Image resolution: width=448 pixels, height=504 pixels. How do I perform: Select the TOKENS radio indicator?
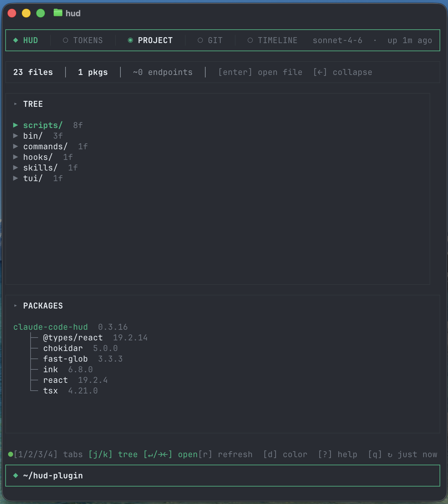[x=66, y=40]
